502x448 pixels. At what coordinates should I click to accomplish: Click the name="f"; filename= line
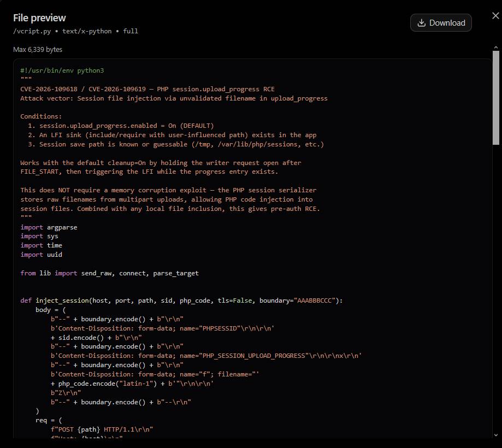[155, 374]
